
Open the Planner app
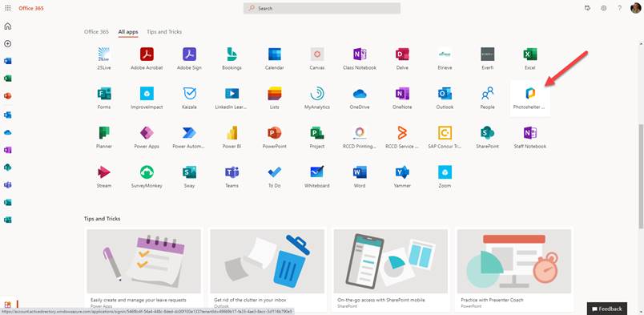tap(104, 137)
